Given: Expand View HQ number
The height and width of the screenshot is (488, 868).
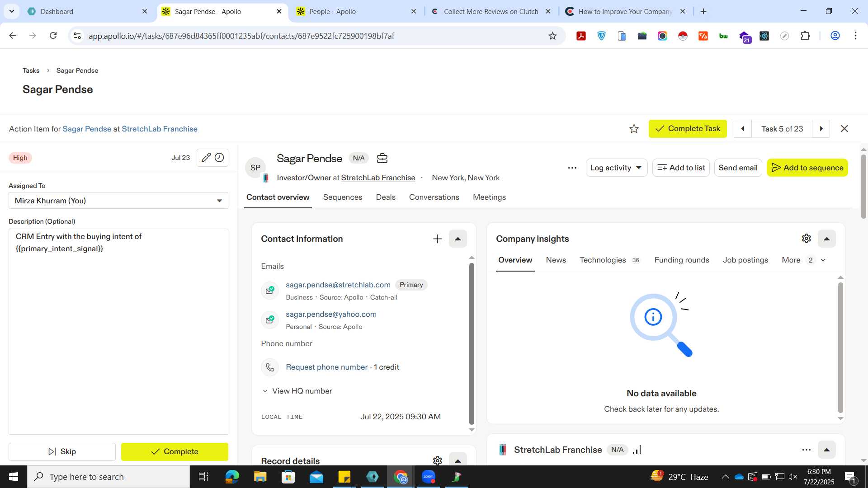Looking at the screenshot, I should [297, 391].
